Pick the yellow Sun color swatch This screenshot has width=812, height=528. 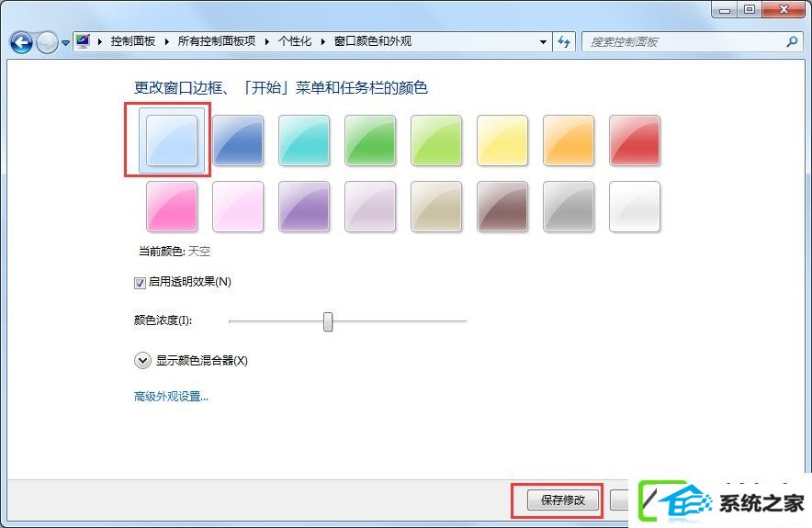pos(502,140)
